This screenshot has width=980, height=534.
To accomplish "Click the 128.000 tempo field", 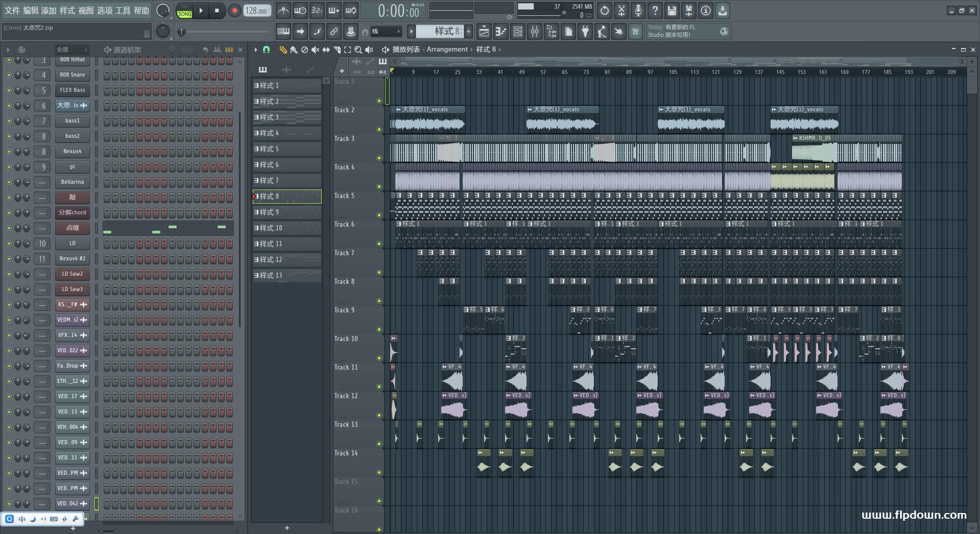I will point(257,11).
